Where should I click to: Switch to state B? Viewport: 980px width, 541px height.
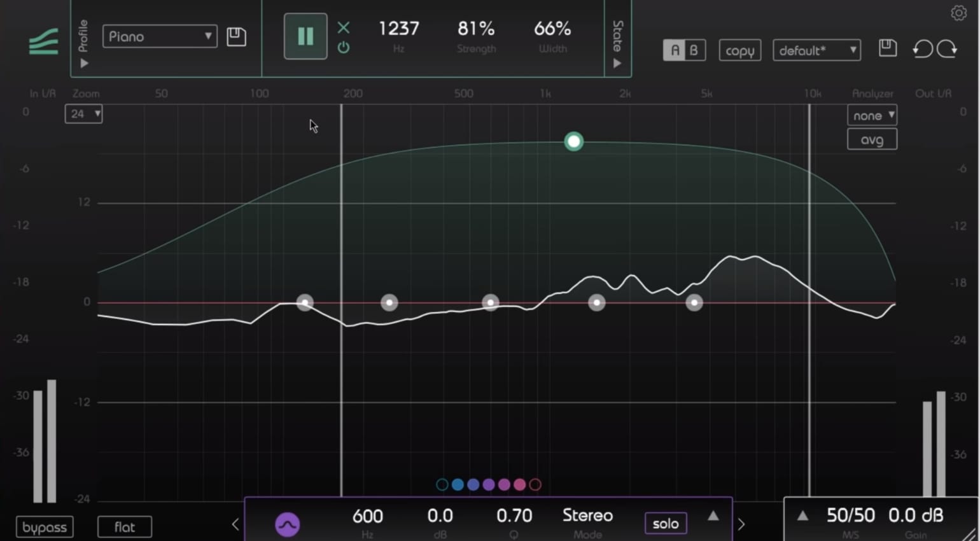[694, 50]
